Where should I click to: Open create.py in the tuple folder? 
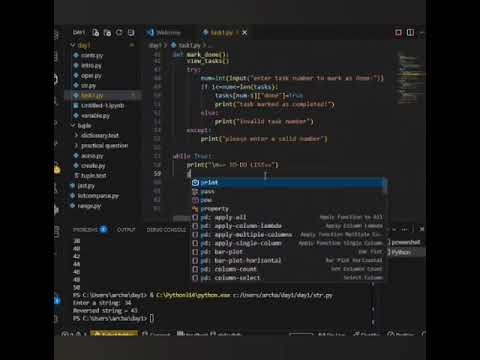[93, 166]
